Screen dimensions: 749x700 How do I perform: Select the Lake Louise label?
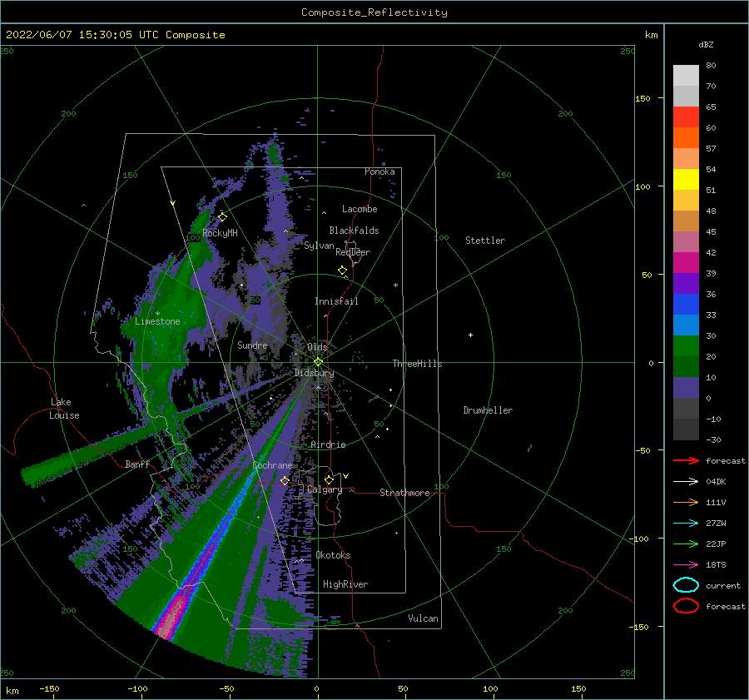click(64, 409)
